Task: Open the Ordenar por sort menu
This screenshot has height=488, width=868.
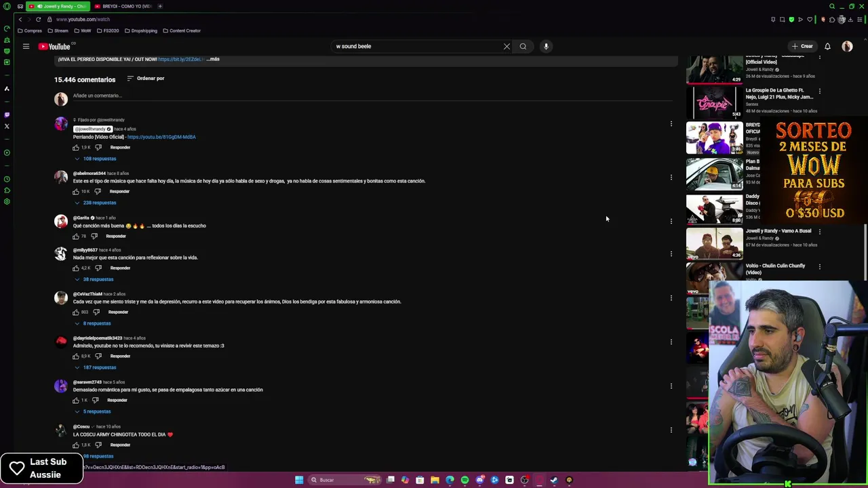Action: click(145, 79)
